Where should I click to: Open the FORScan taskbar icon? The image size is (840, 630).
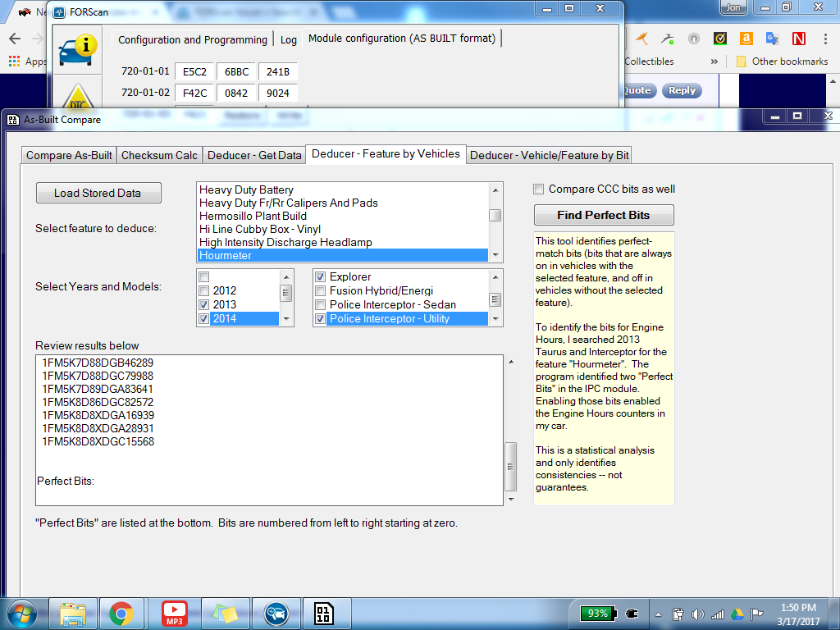pyautogui.click(x=276, y=613)
